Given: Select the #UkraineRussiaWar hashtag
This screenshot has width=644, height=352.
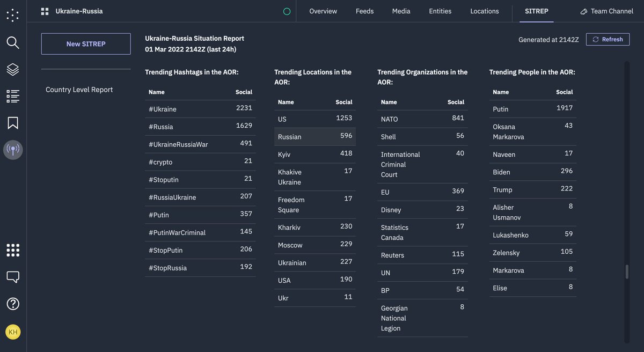Looking at the screenshot, I should (200, 144).
